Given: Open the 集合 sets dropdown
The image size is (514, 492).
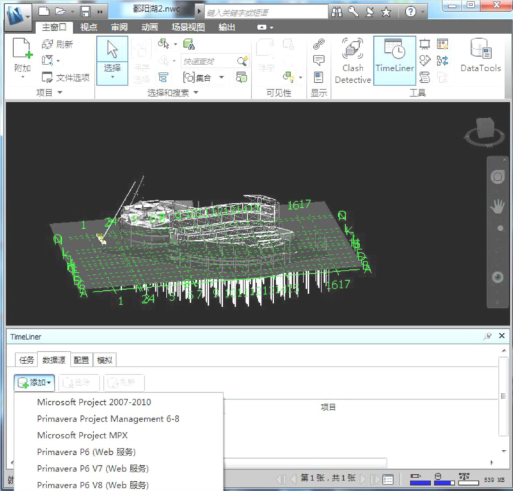Looking at the screenshot, I should (x=221, y=77).
